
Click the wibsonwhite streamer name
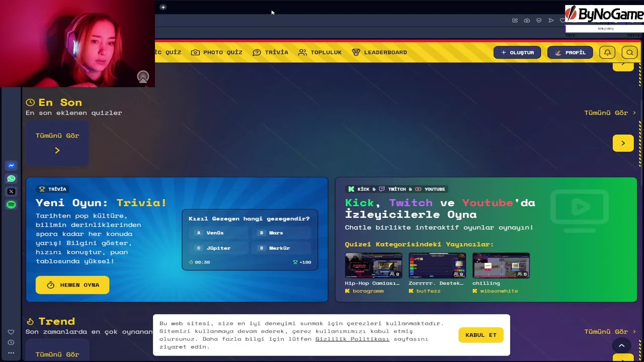point(499,291)
